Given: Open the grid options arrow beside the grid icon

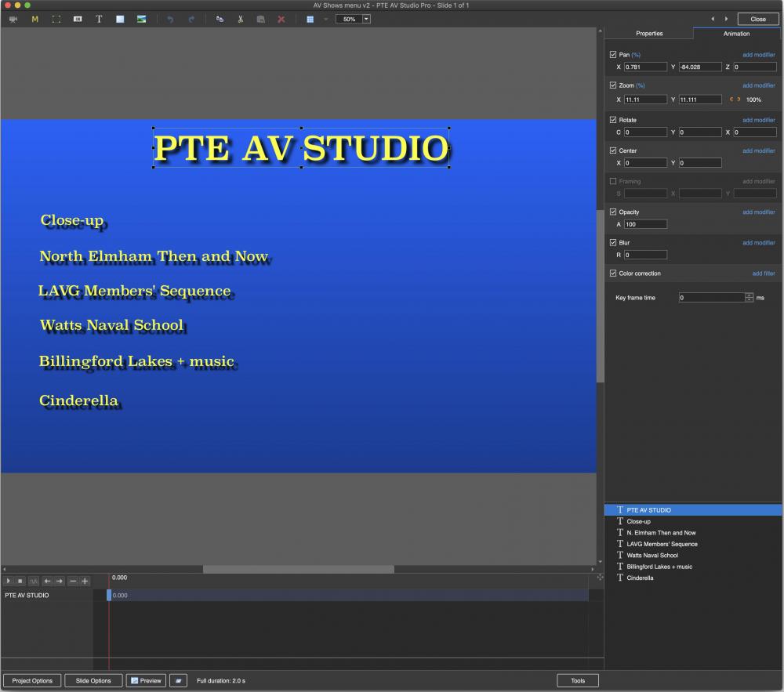Looking at the screenshot, I should [x=325, y=19].
